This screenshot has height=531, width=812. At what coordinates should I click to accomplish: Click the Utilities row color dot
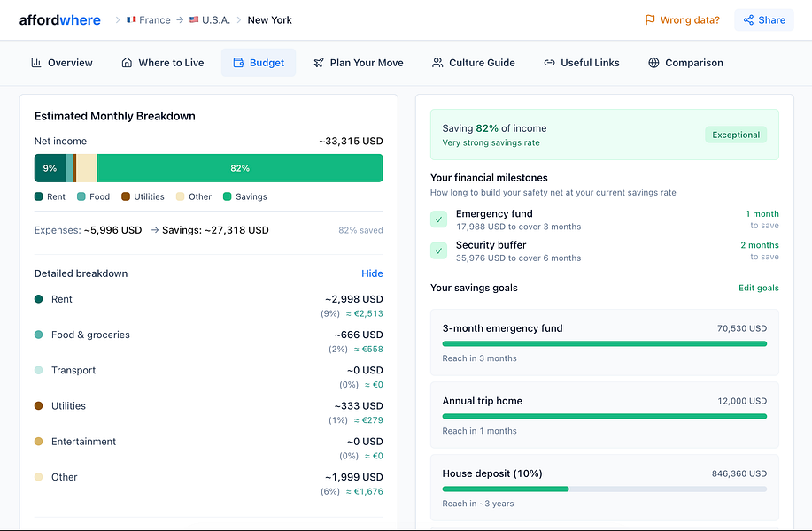(38, 405)
